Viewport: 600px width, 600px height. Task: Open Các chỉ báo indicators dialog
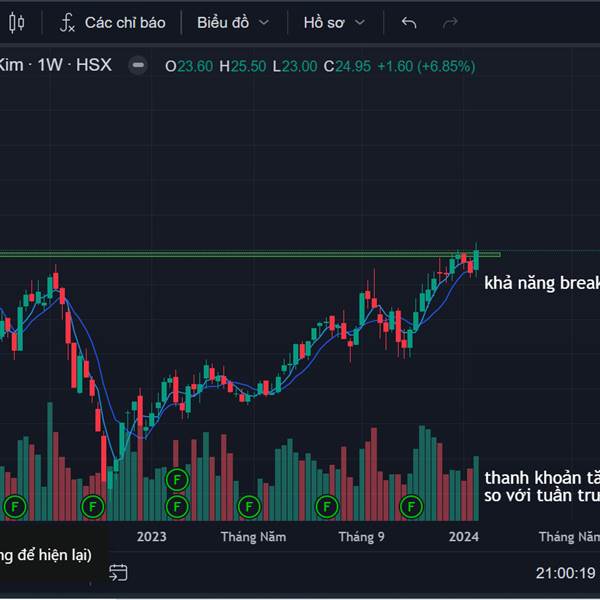113,23
